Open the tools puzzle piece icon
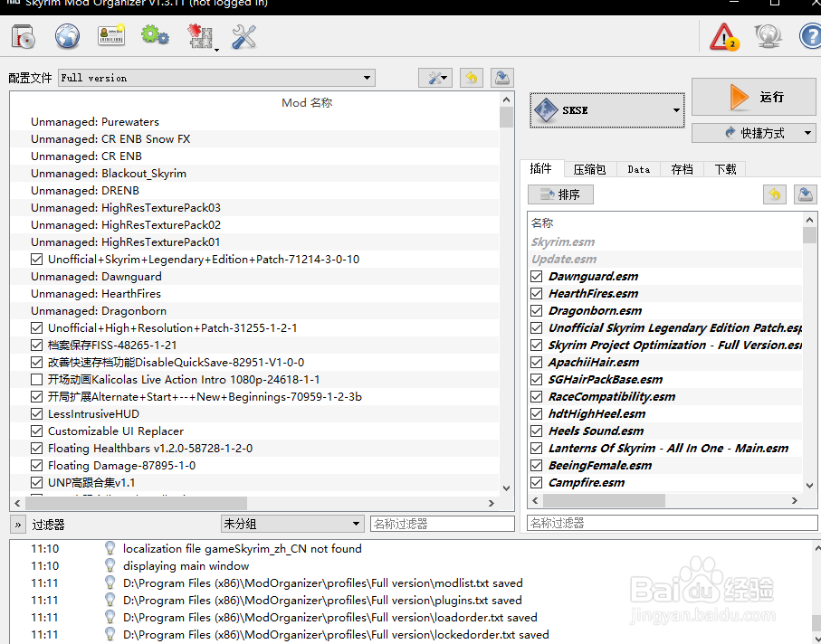The height and width of the screenshot is (644, 821). pos(200,36)
